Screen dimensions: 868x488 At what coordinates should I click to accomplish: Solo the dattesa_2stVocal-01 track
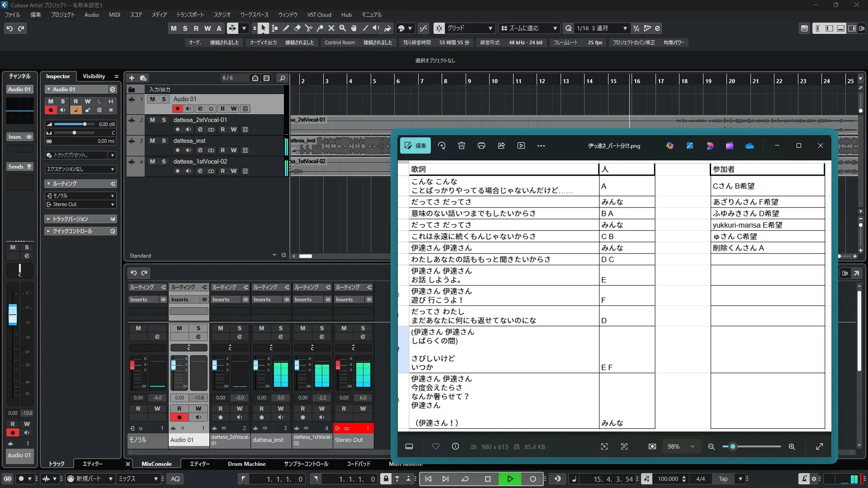click(x=164, y=120)
